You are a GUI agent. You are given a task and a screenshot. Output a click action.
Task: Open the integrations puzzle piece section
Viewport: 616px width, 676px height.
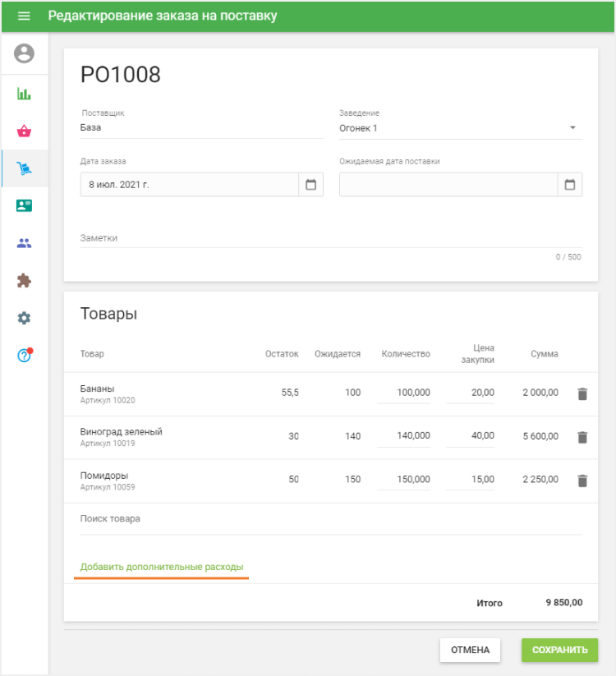(25, 281)
